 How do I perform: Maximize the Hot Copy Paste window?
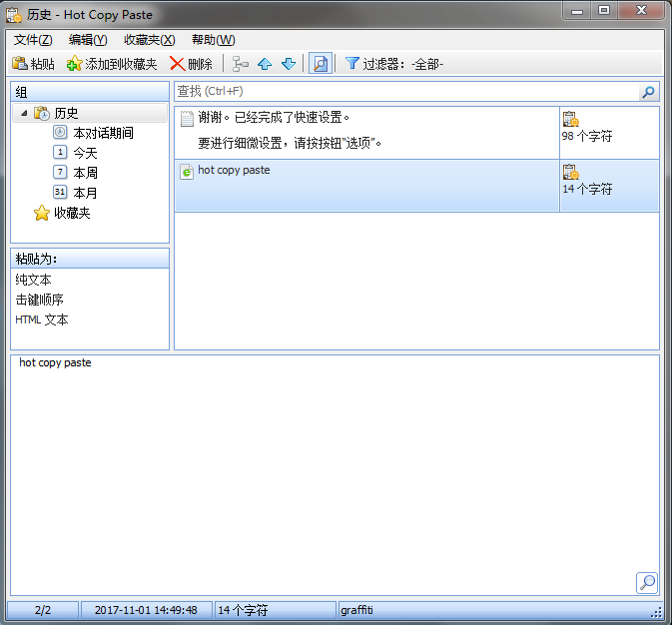(604, 10)
